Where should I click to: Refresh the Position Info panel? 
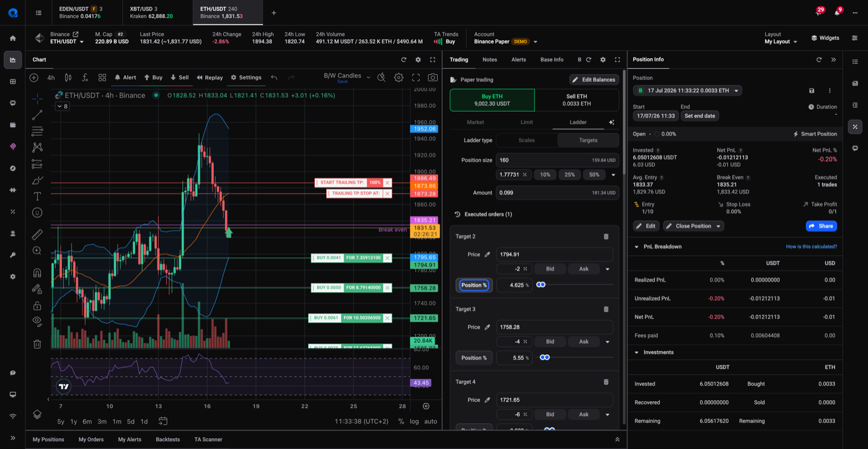[x=819, y=60]
